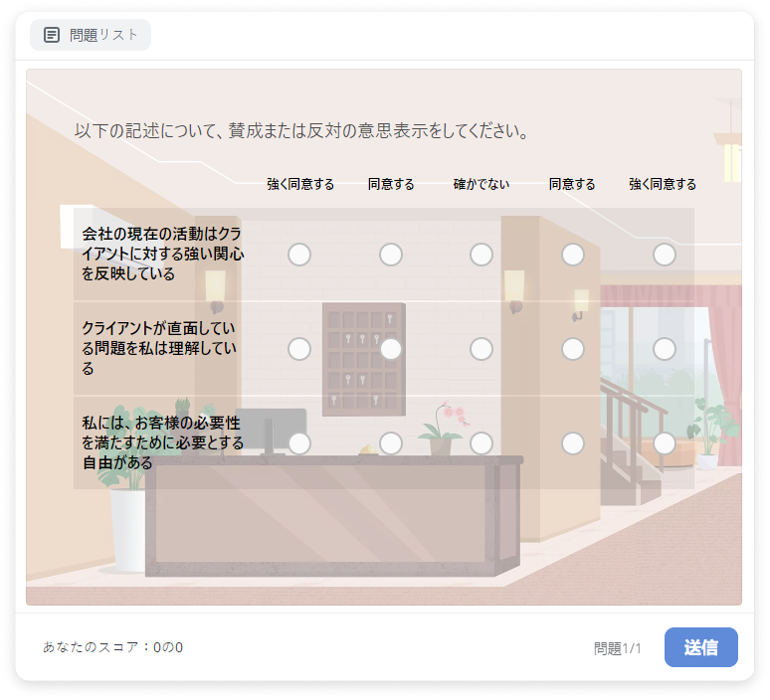Click the あなたのスコア：0の0 score text
770x700 pixels.
113,647
